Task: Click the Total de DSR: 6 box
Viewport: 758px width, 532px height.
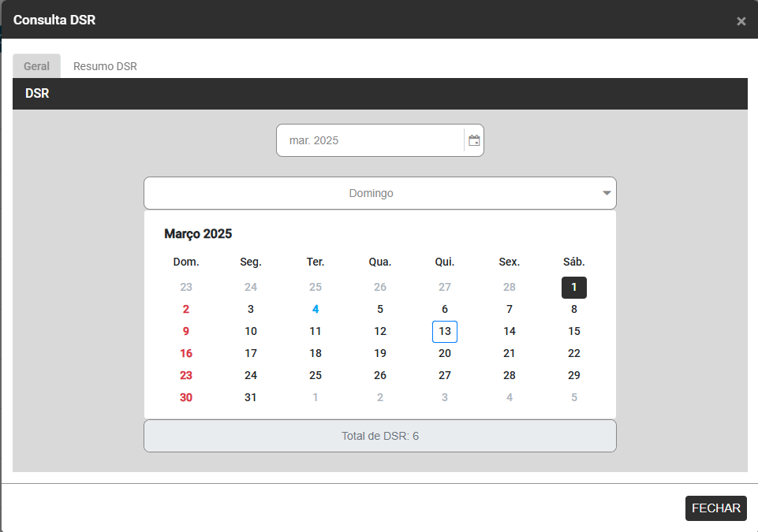Action: (380, 437)
